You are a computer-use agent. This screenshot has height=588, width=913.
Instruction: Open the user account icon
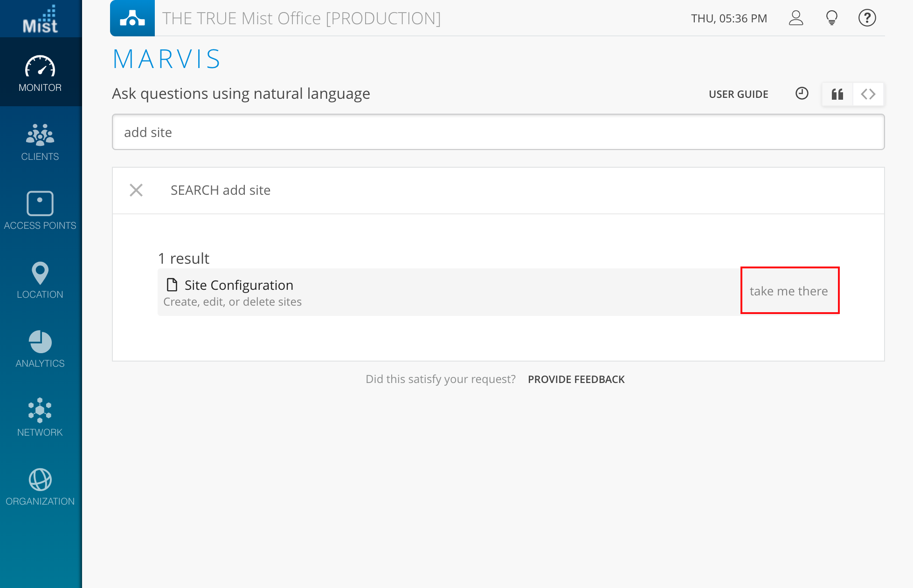pyautogui.click(x=796, y=18)
